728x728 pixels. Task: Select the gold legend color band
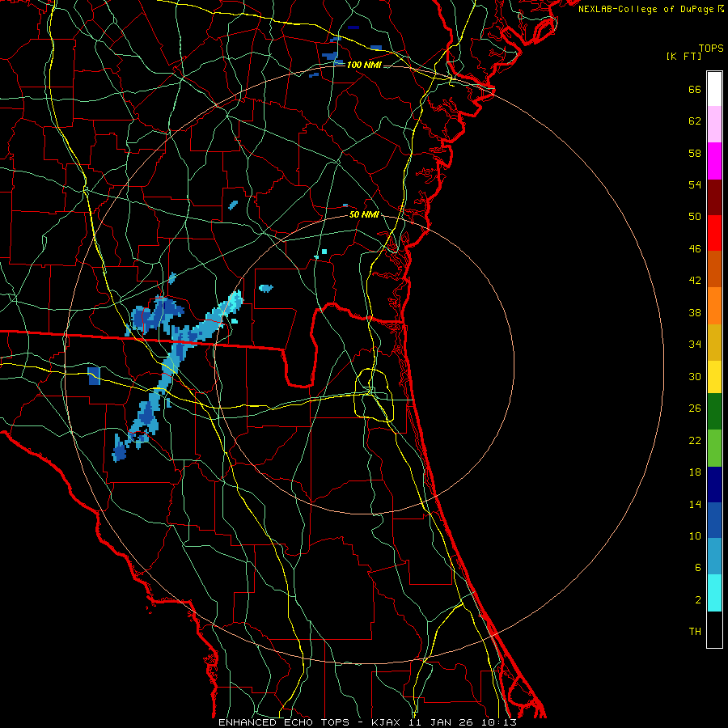(x=714, y=342)
